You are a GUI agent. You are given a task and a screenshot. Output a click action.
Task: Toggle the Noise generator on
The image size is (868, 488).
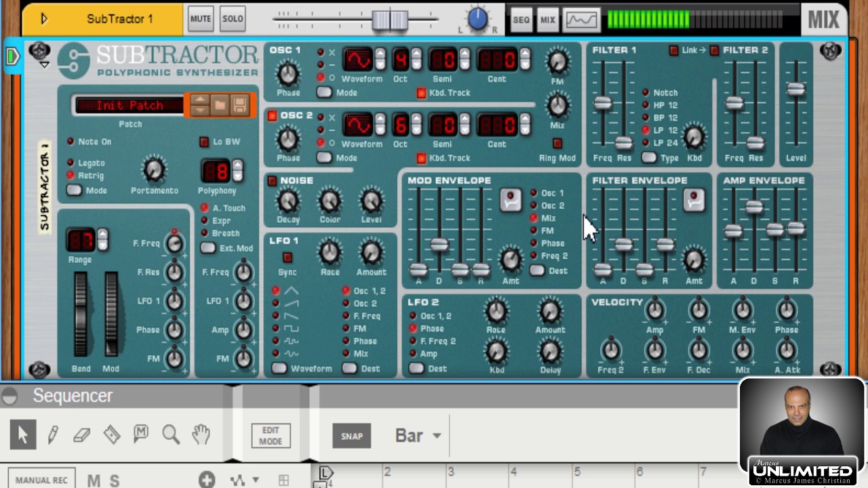coord(273,181)
